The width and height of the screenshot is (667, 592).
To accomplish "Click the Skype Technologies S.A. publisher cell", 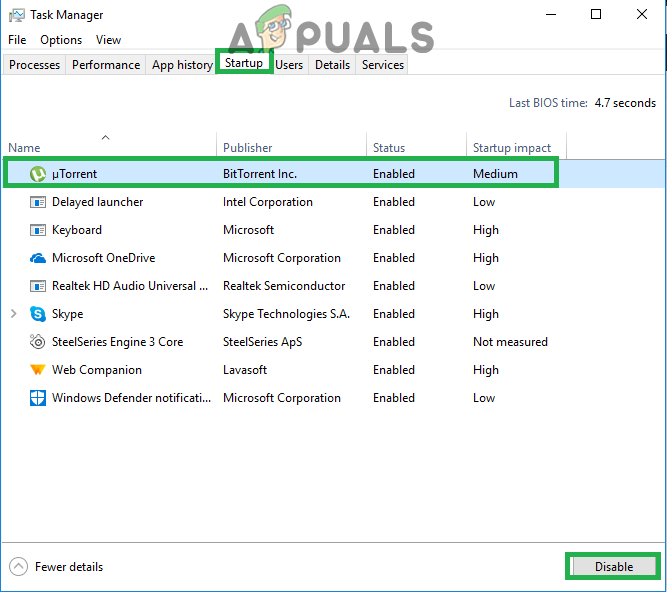I will [286, 314].
